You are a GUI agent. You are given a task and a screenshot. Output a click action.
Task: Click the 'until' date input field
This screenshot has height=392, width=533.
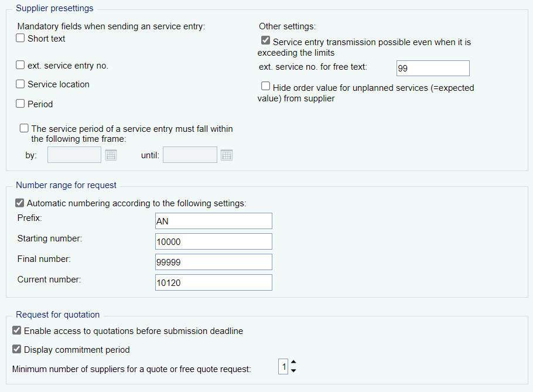coord(190,155)
